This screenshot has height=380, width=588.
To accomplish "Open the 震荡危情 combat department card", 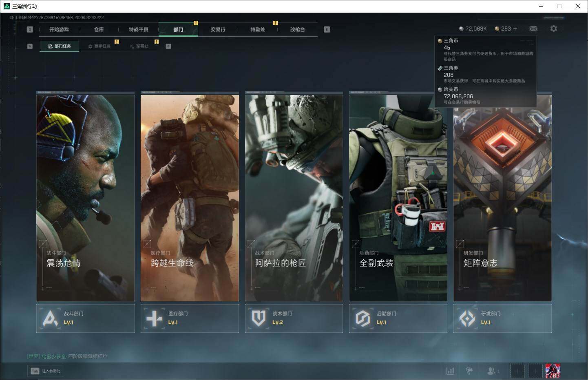I will (x=85, y=196).
